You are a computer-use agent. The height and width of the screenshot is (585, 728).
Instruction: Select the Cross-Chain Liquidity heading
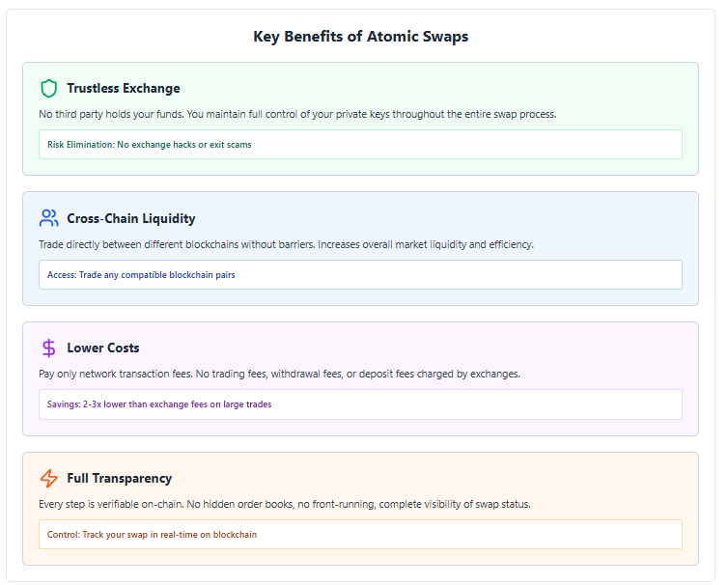pyautogui.click(x=131, y=218)
